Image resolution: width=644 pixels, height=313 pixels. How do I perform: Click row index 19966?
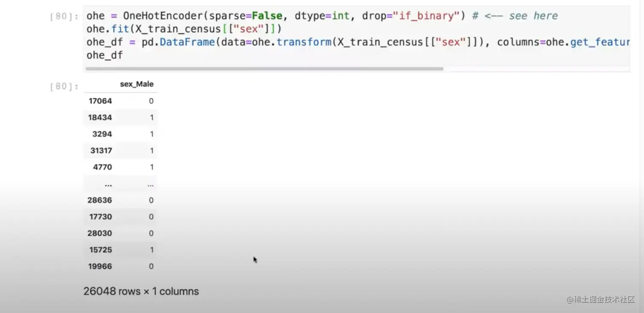(101, 267)
